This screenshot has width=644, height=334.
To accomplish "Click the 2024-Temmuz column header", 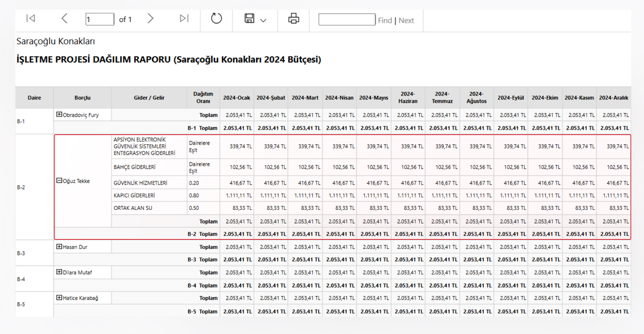I will (x=442, y=98).
